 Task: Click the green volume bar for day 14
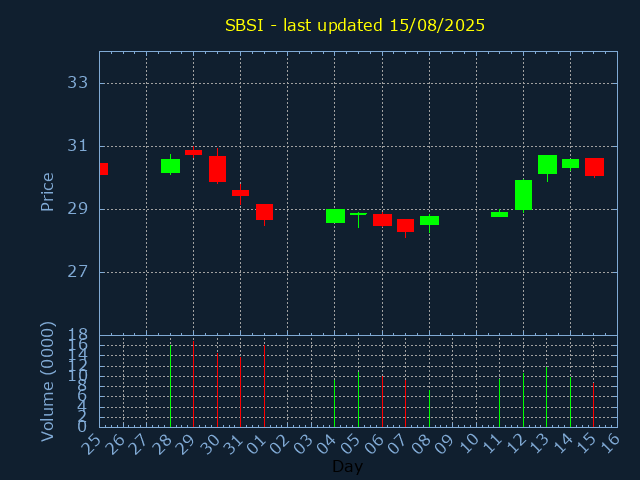pos(570,402)
